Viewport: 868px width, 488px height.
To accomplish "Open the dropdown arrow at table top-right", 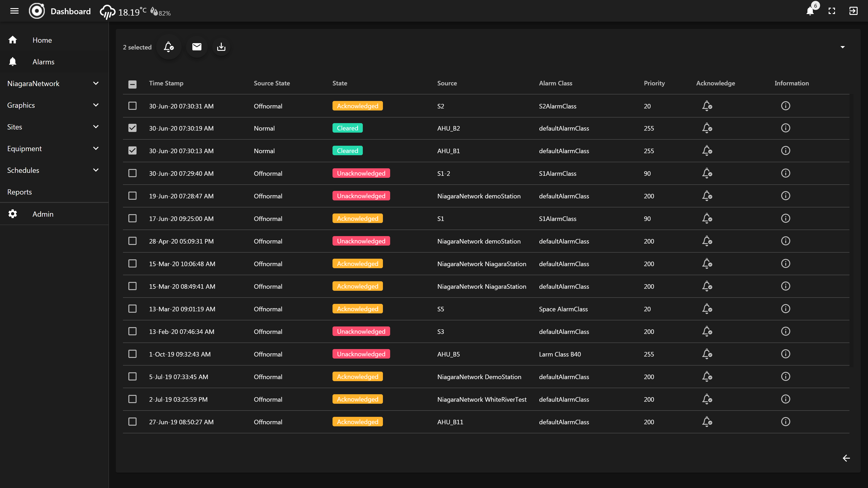I will coord(842,47).
